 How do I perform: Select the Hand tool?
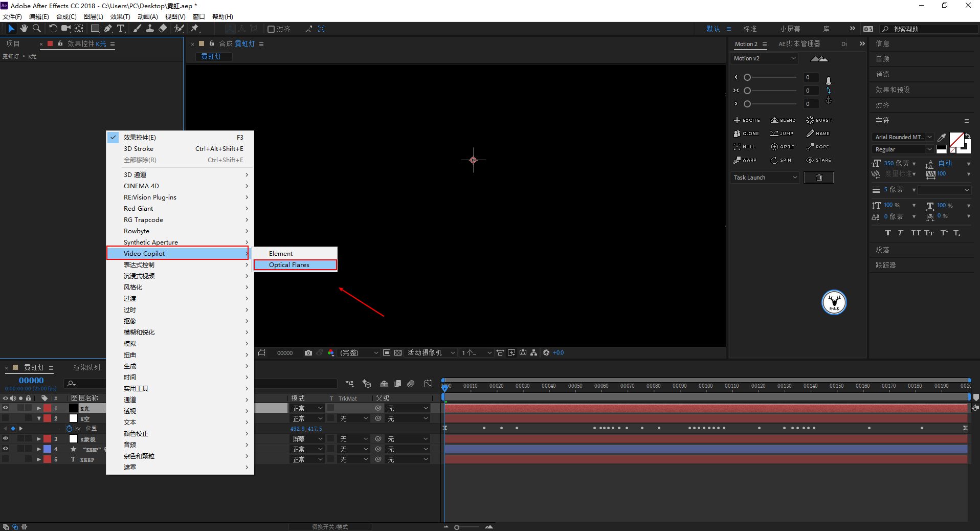pyautogui.click(x=24, y=29)
